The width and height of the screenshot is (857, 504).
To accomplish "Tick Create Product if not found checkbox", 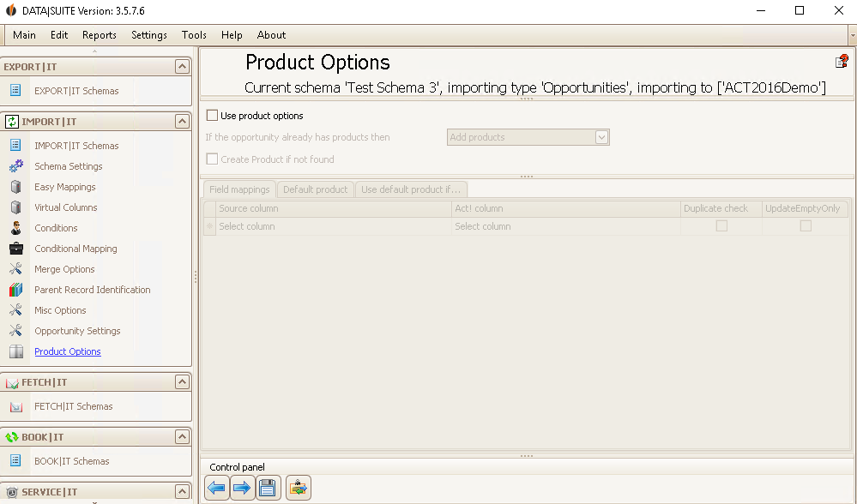I will click(212, 159).
